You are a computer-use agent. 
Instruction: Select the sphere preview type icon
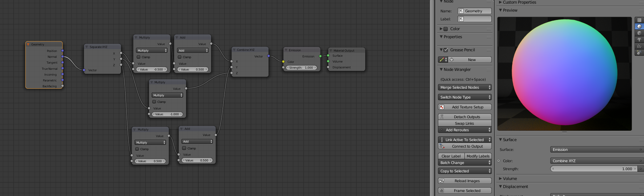coord(639,27)
